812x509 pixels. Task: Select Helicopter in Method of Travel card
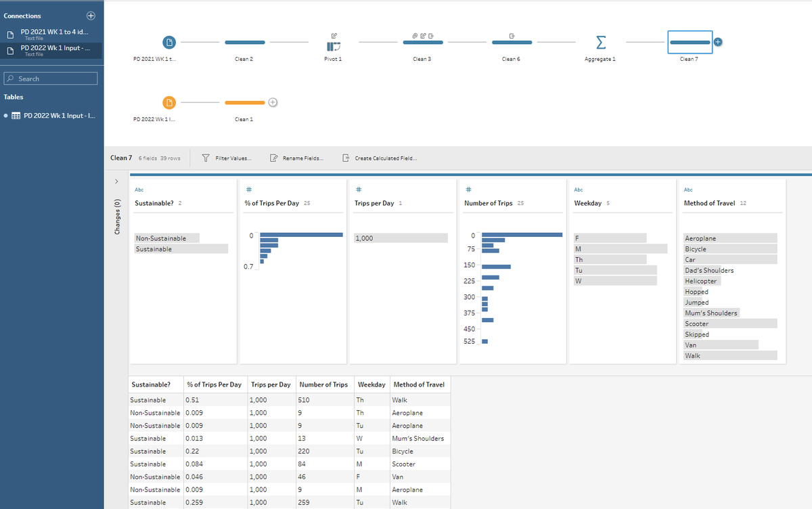(x=702, y=281)
